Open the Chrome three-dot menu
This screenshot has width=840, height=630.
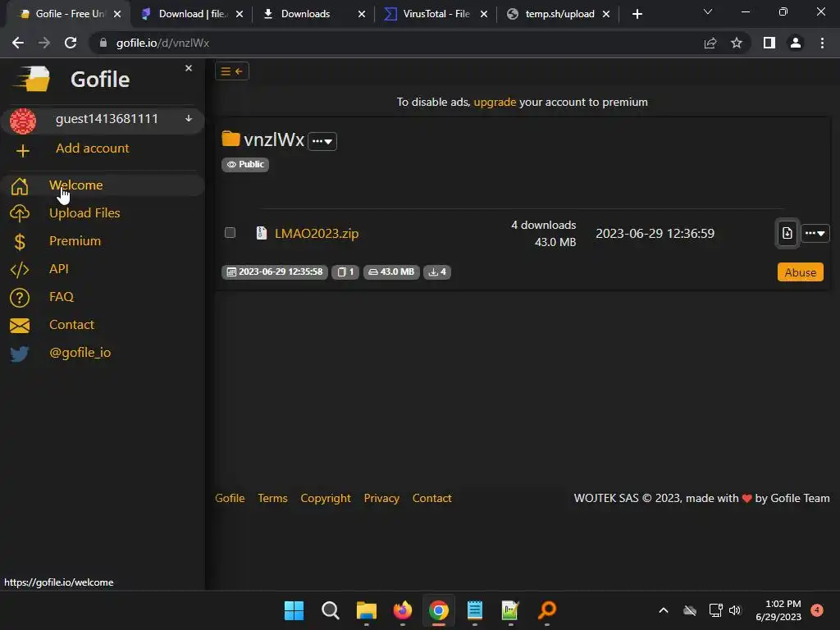click(822, 43)
